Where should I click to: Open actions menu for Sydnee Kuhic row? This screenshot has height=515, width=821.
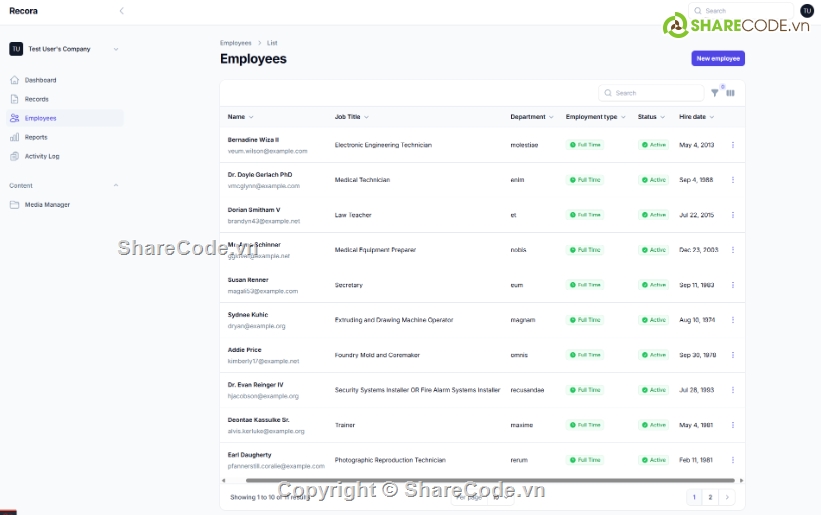[x=733, y=320]
